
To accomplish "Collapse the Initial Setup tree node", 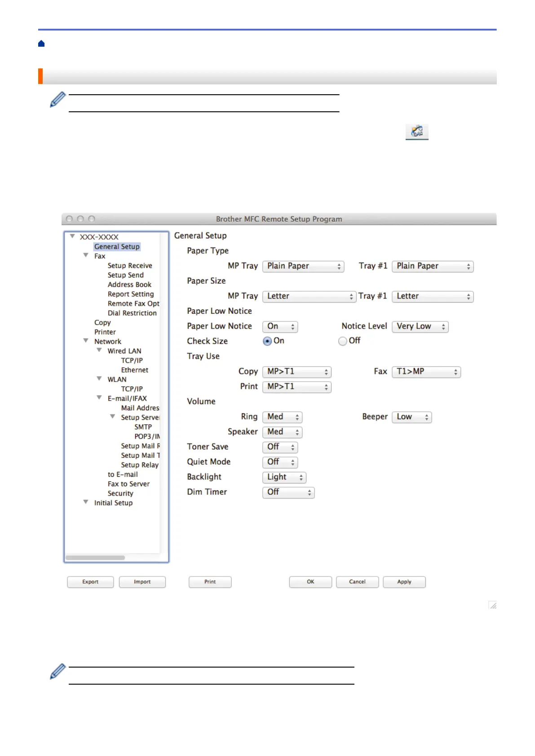I will tap(86, 502).
